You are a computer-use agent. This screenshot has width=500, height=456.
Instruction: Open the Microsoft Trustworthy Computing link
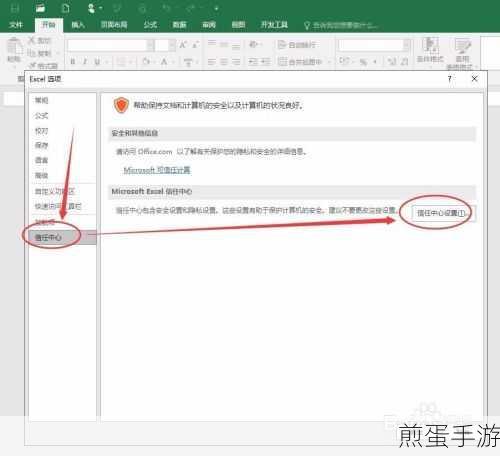tap(157, 170)
